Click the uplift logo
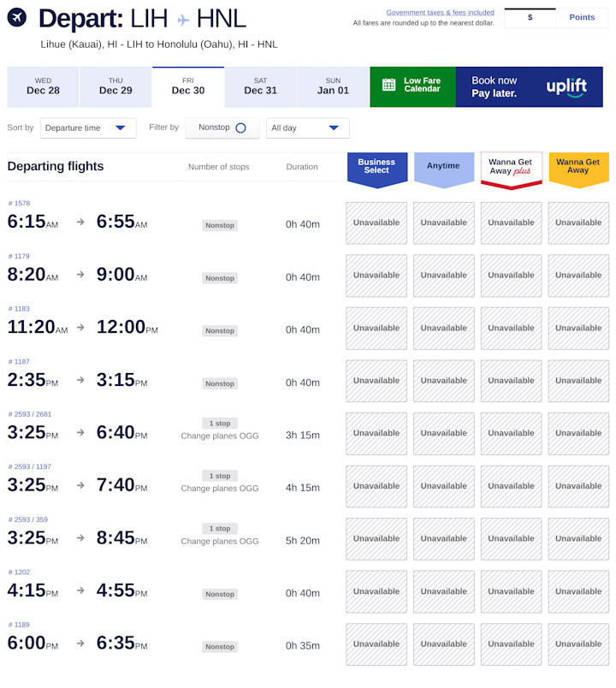Image resolution: width=616 pixels, height=688 pixels. point(566,87)
